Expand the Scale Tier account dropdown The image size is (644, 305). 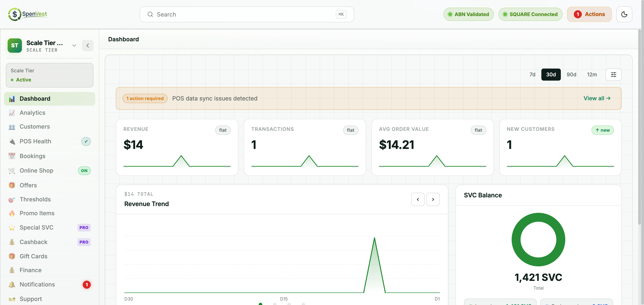tap(74, 45)
